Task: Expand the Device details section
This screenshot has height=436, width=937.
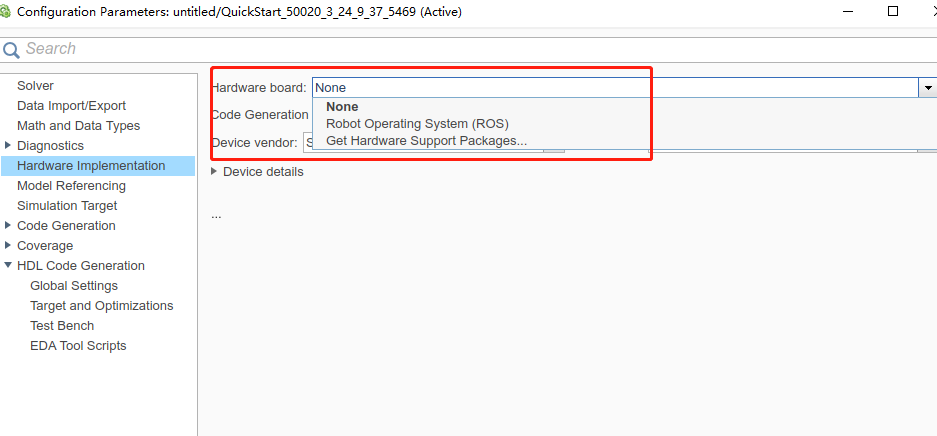Action: [x=215, y=171]
